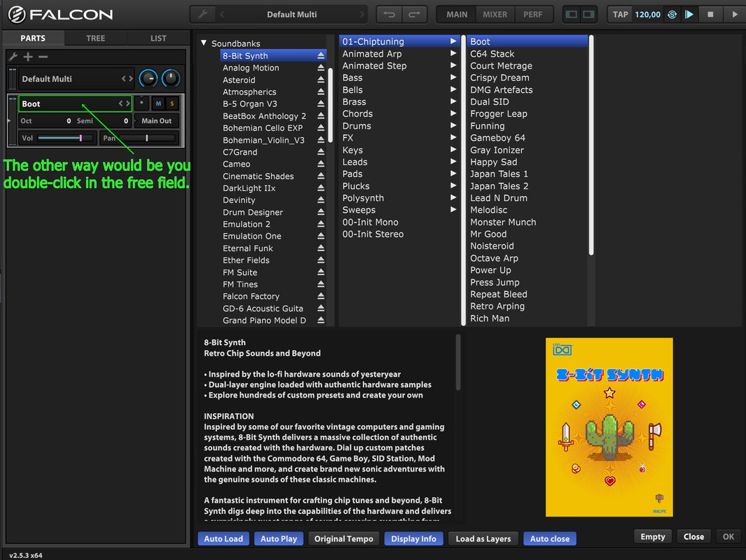Viewport: 746px width, 560px height.
Task: Toggle Auto Load option
Action: 223,538
